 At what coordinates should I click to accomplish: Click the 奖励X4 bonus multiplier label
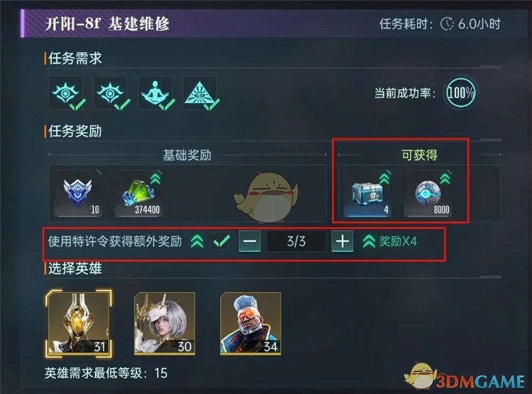[x=398, y=241]
